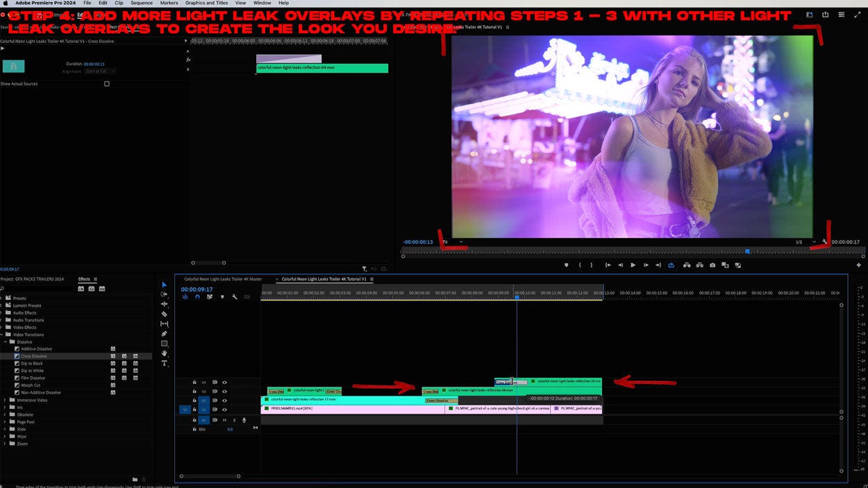This screenshot has width=868, height=488.
Task: Toggle the Show Actual Sources checkbox
Action: point(106,84)
